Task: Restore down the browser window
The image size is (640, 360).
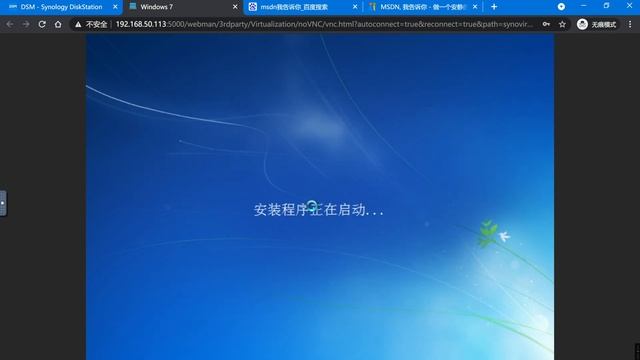Action: point(607,6)
